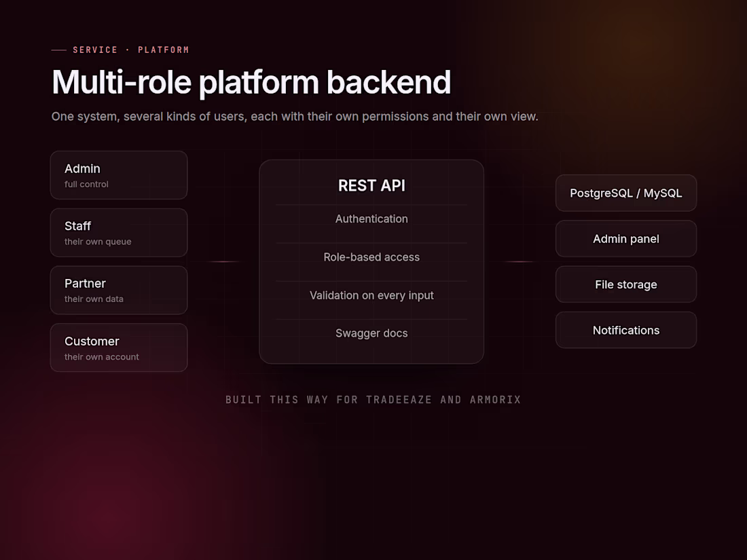747x560 pixels.
Task: Select the Admin panel box
Action: [x=626, y=238]
